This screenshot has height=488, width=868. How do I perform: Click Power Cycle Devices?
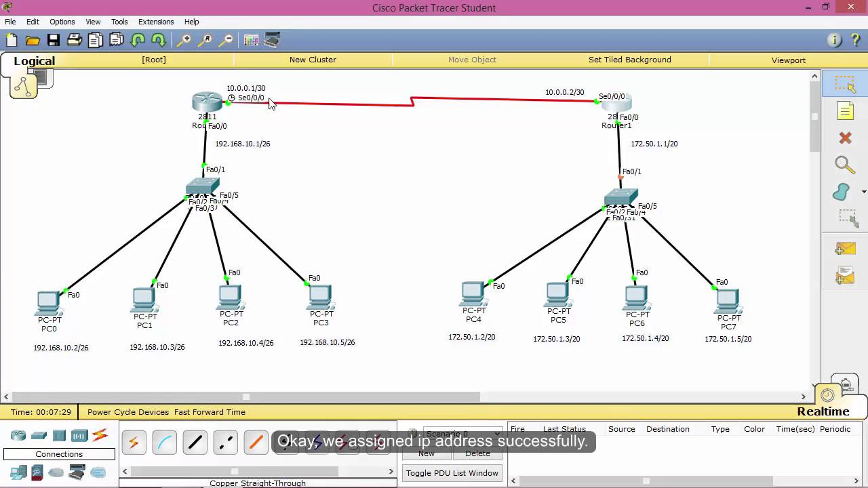click(128, 412)
